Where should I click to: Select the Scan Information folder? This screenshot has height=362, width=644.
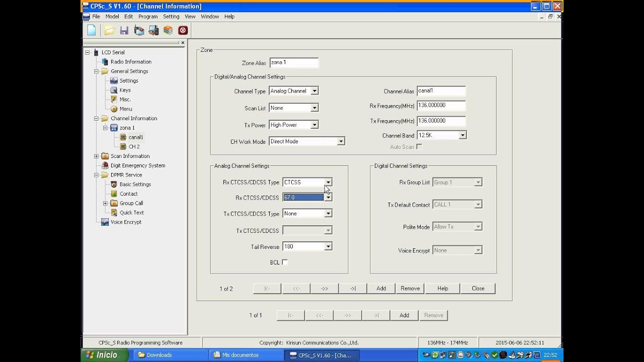point(130,156)
